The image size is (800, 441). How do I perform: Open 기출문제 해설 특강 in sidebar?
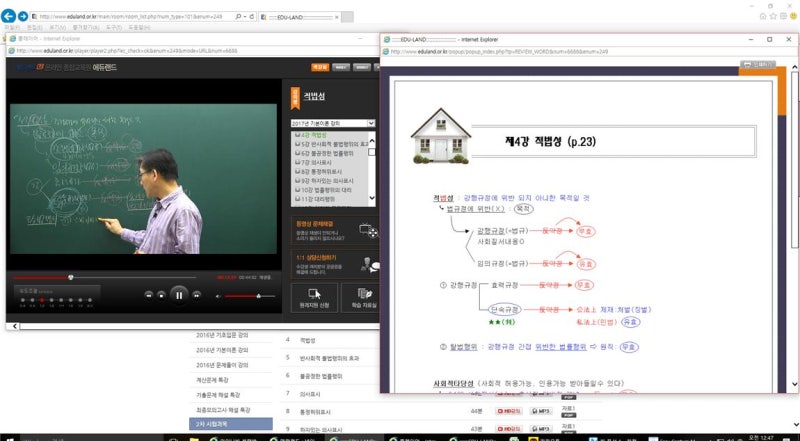coord(218,395)
